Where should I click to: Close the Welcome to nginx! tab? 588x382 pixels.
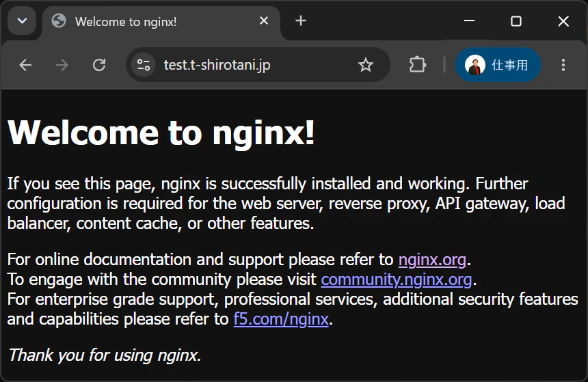264,21
